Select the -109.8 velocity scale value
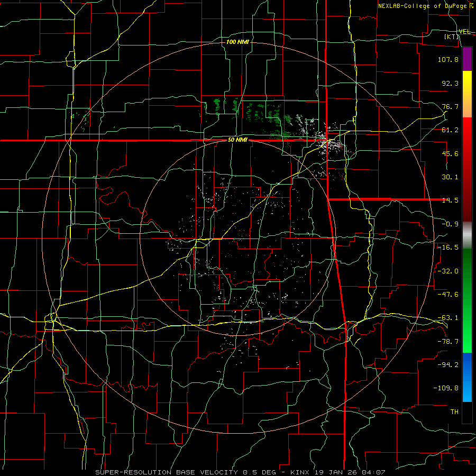 446,388
